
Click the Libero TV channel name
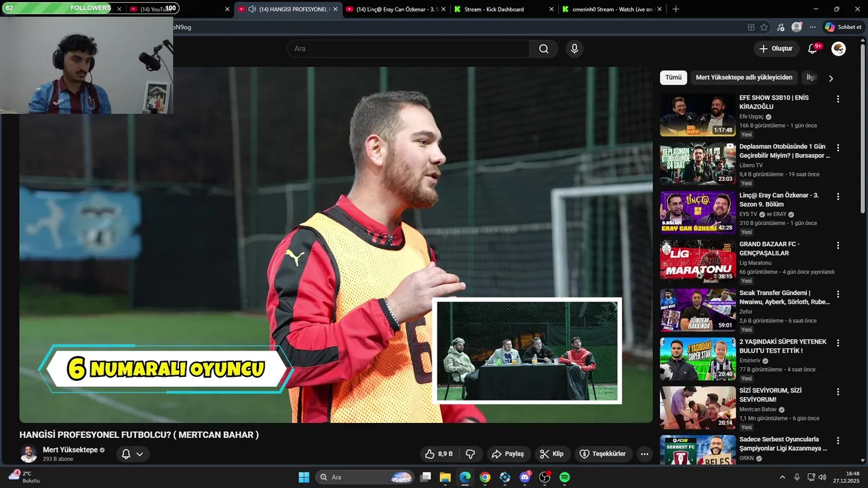coord(751,165)
